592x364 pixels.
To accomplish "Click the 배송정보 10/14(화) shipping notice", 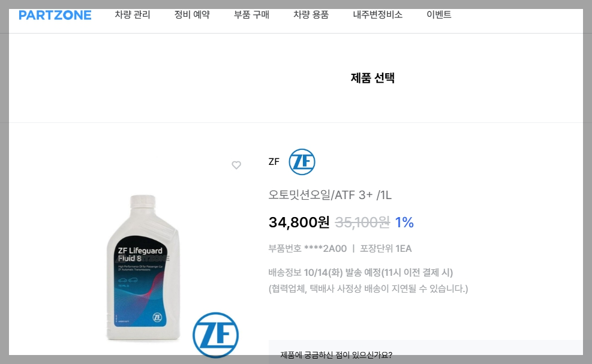I will point(360,272).
